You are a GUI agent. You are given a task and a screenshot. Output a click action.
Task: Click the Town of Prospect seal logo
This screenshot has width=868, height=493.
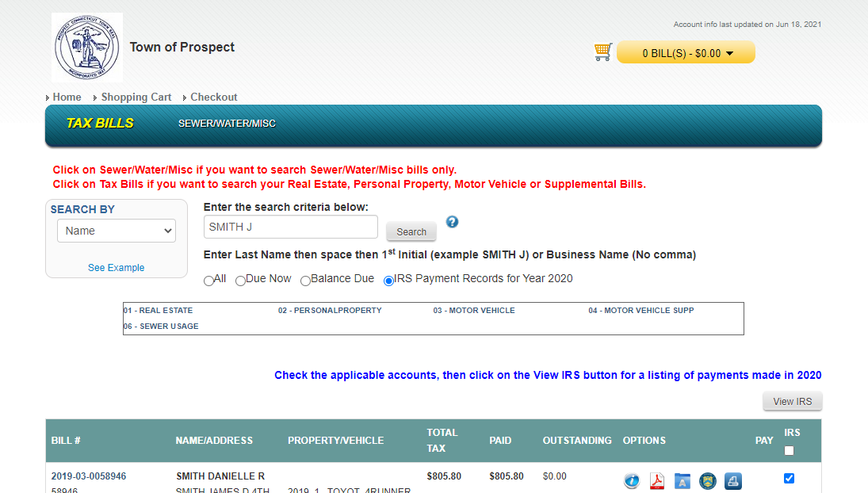point(87,48)
